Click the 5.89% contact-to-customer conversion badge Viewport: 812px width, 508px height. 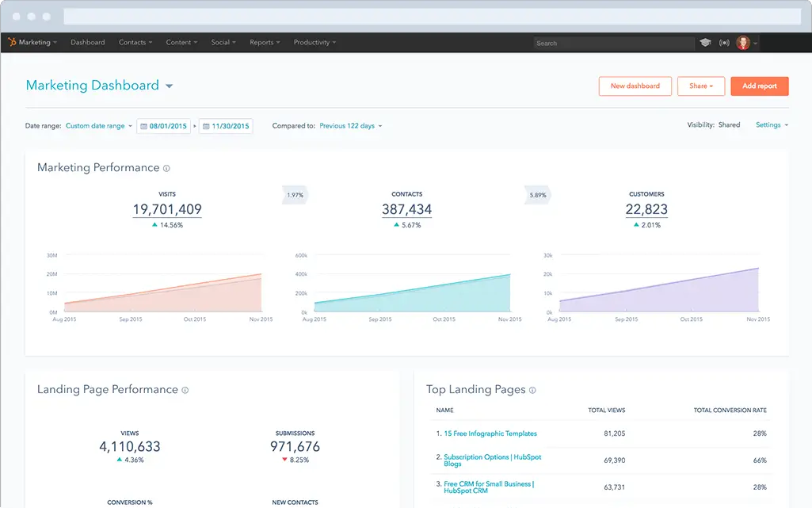click(x=538, y=195)
